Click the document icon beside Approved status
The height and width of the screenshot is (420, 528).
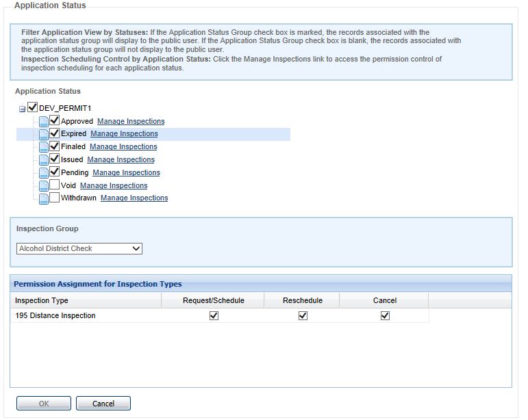[x=44, y=122]
